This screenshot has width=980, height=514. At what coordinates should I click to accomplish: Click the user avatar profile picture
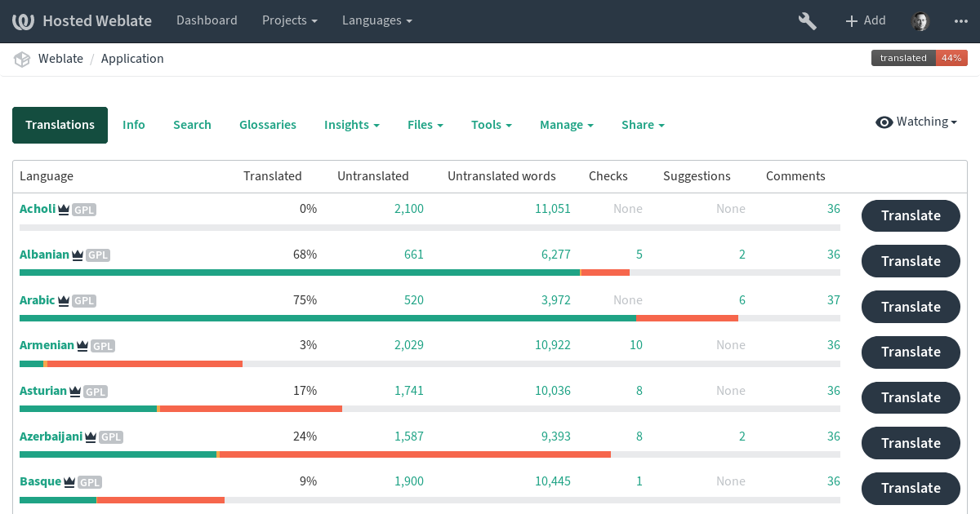coord(920,21)
